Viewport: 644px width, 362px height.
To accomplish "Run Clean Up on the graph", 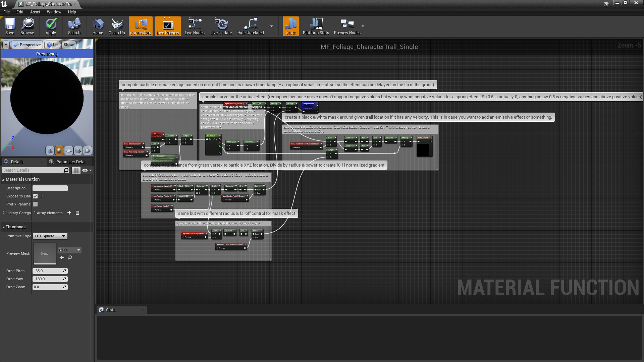I will [116, 26].
